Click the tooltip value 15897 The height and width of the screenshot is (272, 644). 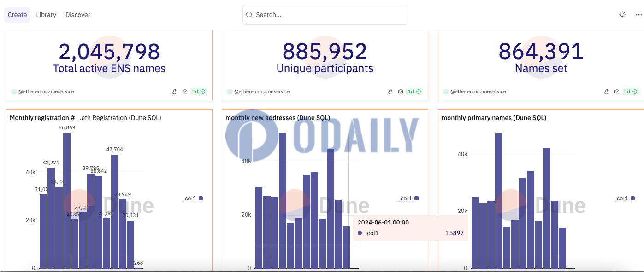[x=455, y=233]
